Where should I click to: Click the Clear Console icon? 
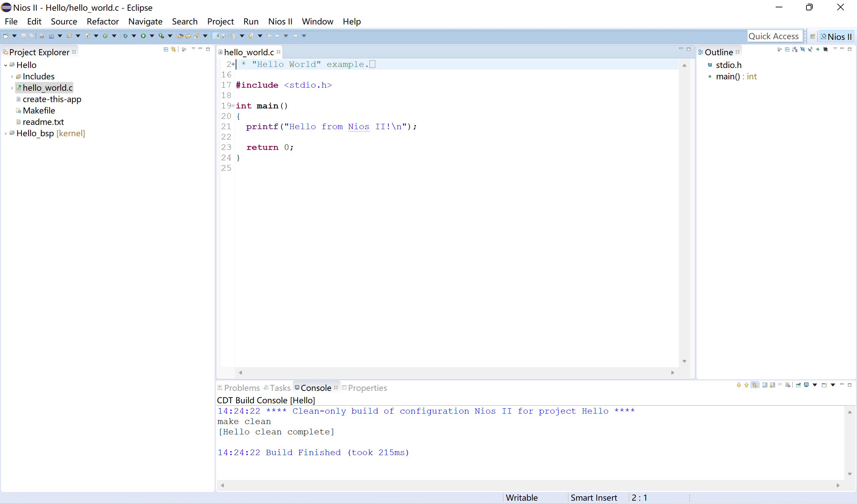click(x=788, y=385)
